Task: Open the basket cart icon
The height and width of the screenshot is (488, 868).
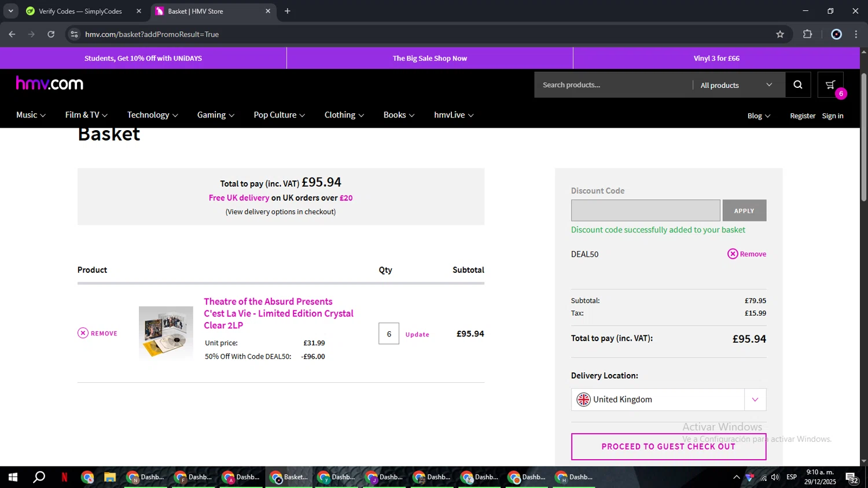Action: click(830, 85)
